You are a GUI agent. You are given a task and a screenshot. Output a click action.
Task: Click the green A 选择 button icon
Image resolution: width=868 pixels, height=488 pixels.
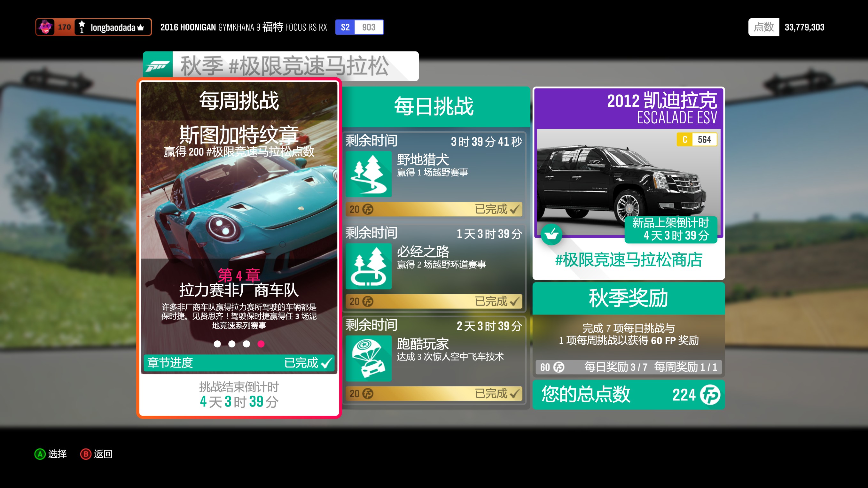pos(40,454)
